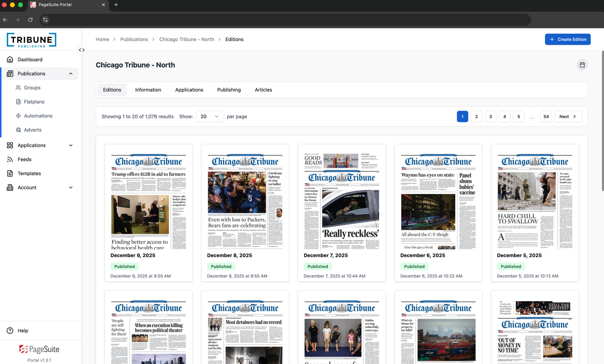This screenshot has width=604, height=364.
Task: Open Automations with the lightning icon
Action: pyautogui.click(x=19, y=116)
